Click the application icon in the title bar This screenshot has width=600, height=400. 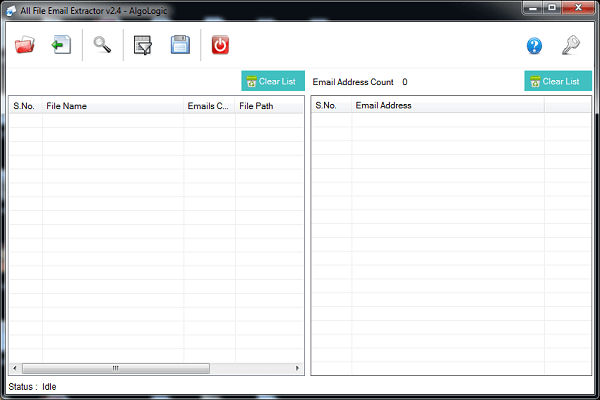coord(11,11)
